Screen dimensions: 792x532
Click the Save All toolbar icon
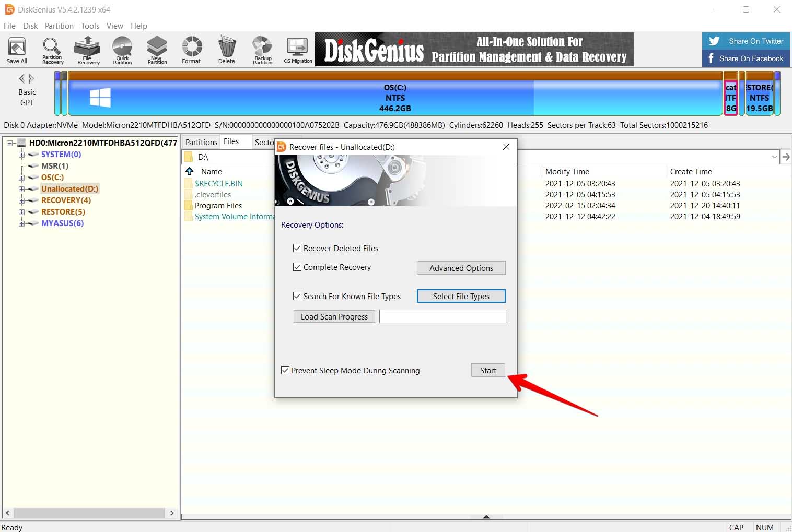pyautogui.click(x=17, y=50)
